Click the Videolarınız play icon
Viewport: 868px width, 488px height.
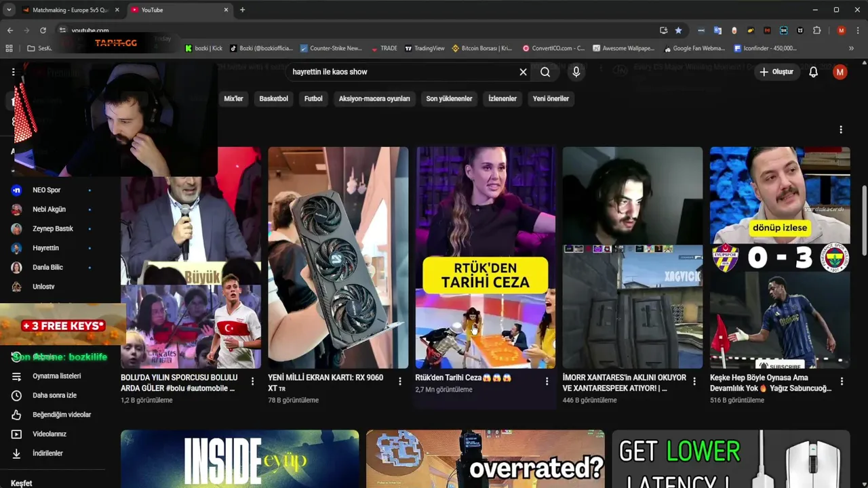point(17,434)
